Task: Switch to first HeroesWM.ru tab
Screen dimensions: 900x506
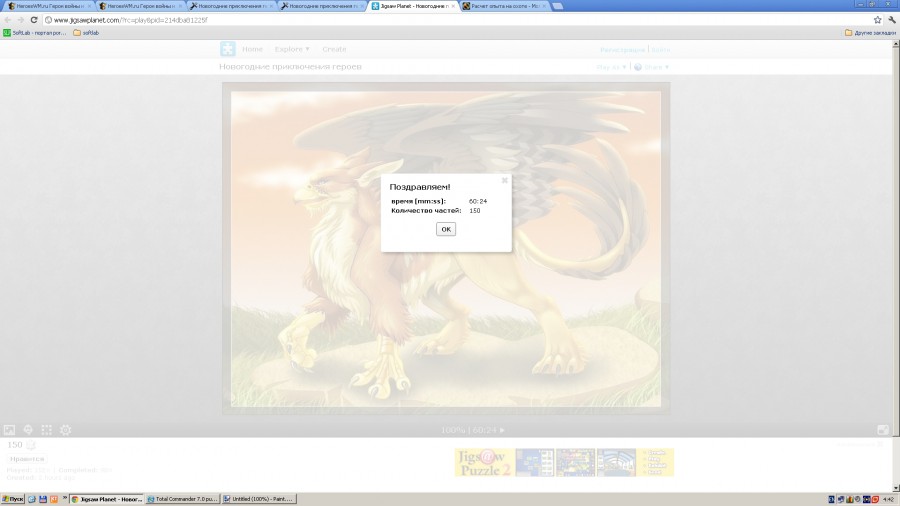Action: [47, 6]
